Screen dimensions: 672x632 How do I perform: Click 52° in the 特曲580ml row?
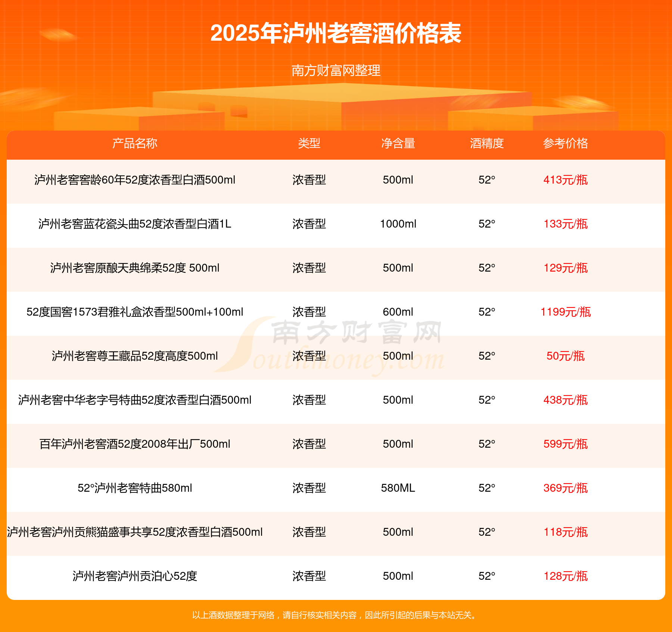click(487, 488)
